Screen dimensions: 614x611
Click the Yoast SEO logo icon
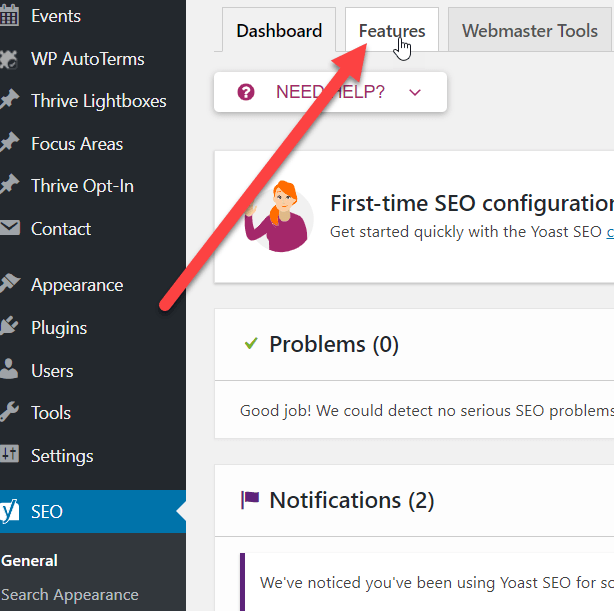pos(7,512)
